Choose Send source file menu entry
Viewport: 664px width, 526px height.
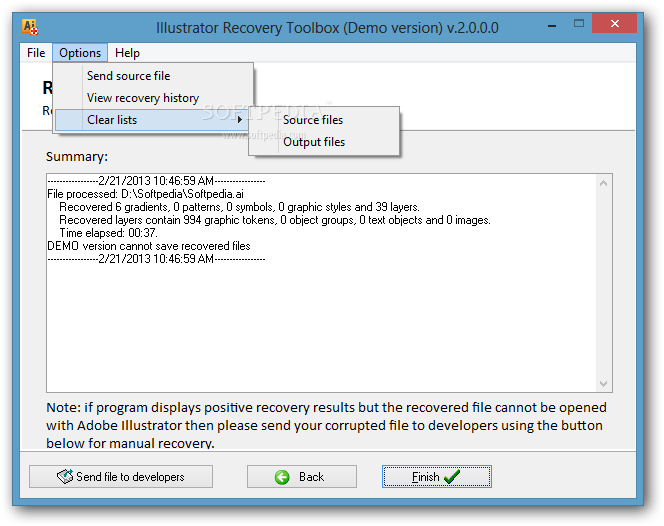coord(153,76)
